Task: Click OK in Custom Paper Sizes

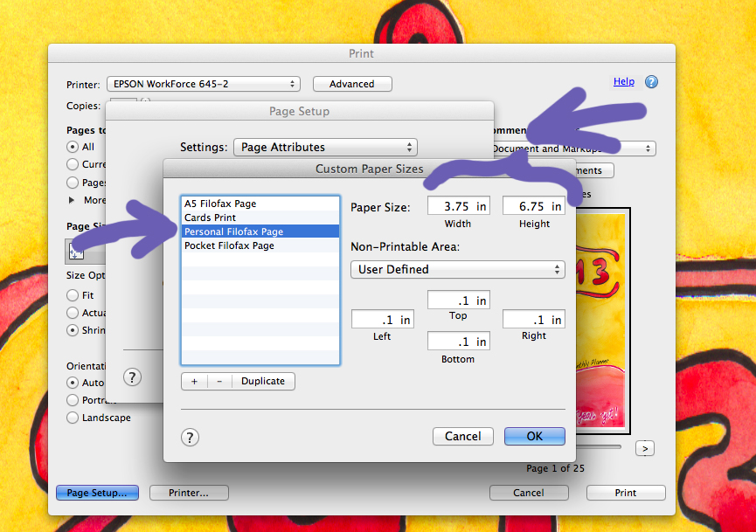Action: 534,436
